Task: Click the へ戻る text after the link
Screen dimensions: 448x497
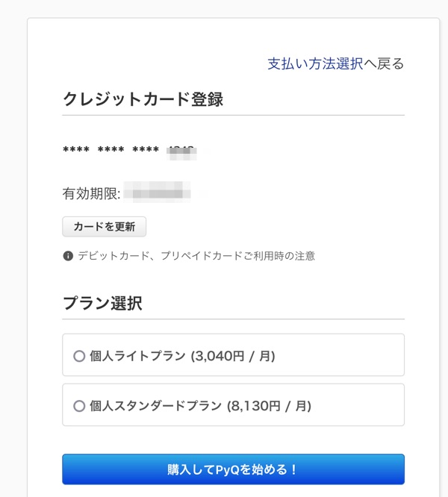Action: (x=384, y=63)
